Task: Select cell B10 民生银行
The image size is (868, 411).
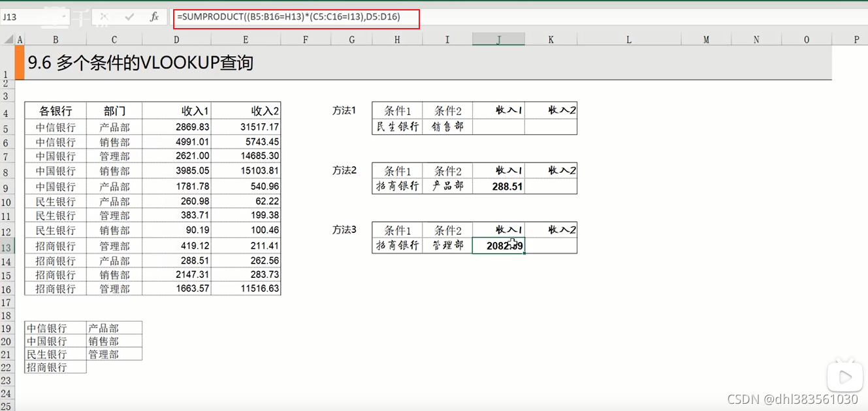Action: click(x=56, y=202)
